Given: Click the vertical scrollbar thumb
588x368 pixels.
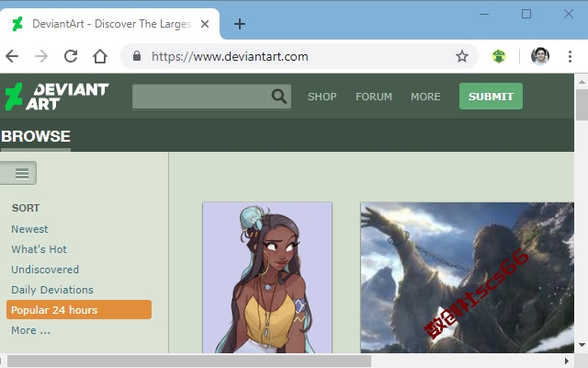Looking at the screenshot, I should click(582, 105).
